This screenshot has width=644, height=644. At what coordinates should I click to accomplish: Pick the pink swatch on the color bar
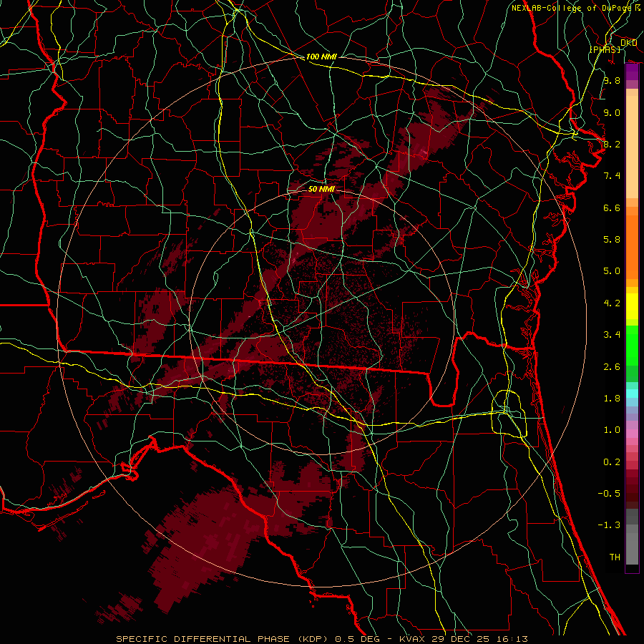pos(632,434)
